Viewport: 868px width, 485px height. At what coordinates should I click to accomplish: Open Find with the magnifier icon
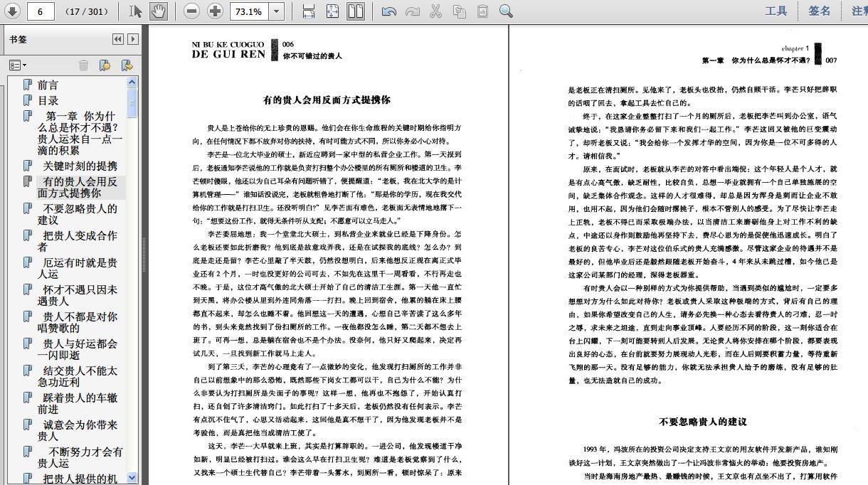[x=506, y=11]
